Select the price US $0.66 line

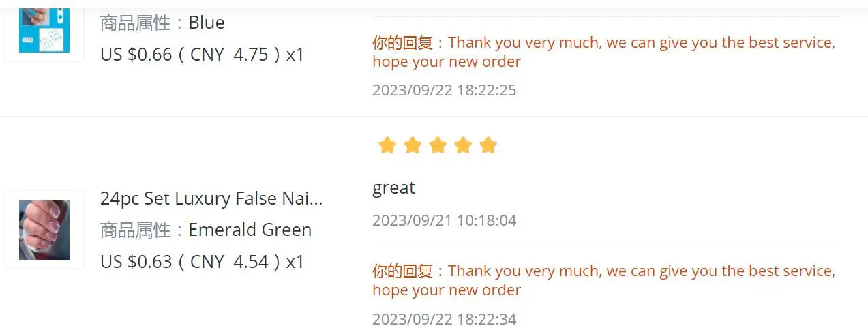pos(202,54)
